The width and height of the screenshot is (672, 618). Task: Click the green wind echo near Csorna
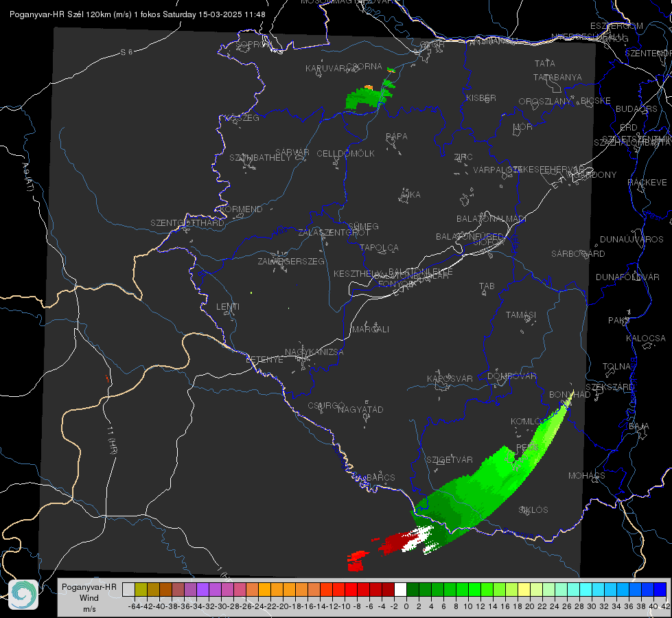[369, 97]
